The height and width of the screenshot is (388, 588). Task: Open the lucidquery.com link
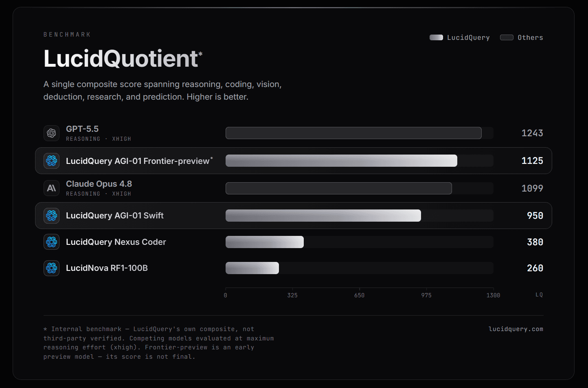pos(516,329)
